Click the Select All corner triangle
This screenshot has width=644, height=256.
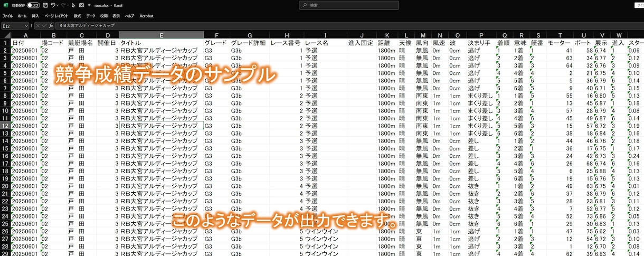coord(5,35)
